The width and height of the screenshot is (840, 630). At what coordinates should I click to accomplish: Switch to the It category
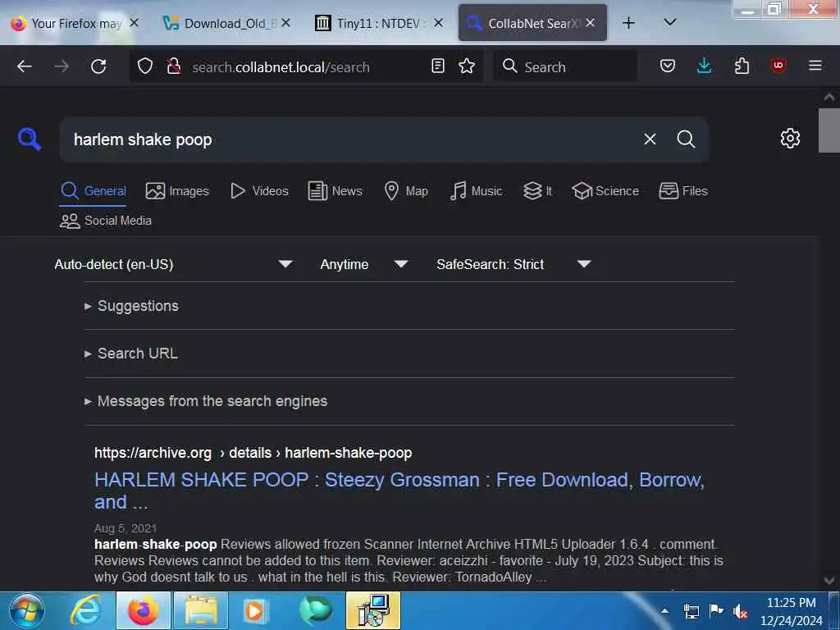(x=537, y=190)
